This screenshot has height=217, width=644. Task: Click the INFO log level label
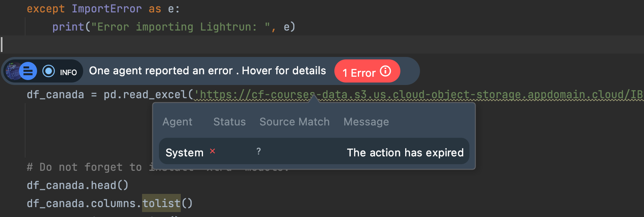click(68, 72)
